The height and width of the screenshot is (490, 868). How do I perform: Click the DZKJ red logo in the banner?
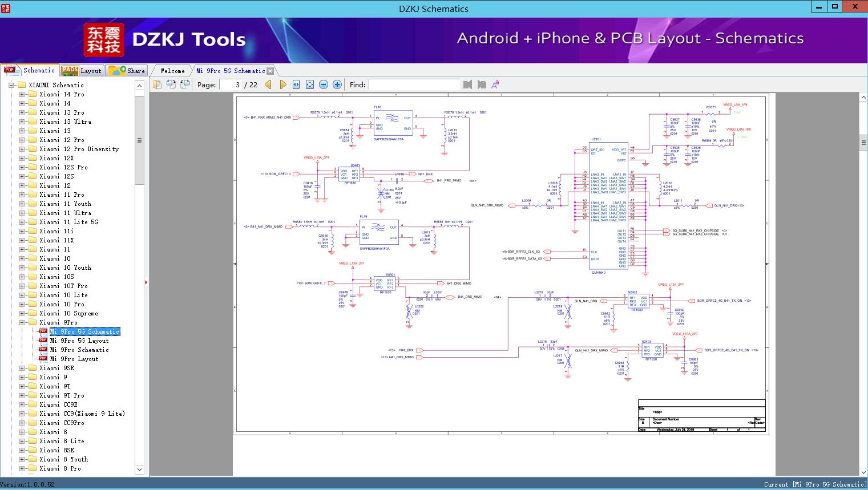tap(104, 40)
